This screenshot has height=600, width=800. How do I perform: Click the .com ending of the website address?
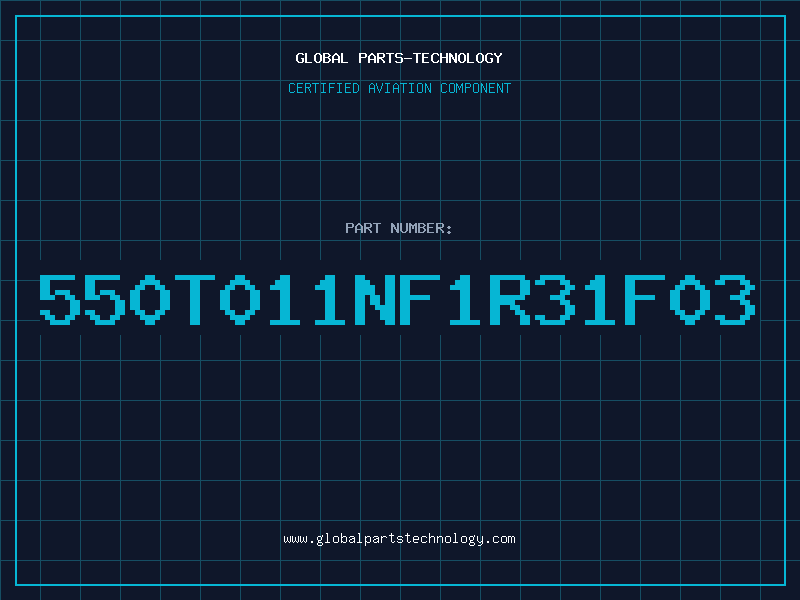pyautogui.click(x=500, y=539)
